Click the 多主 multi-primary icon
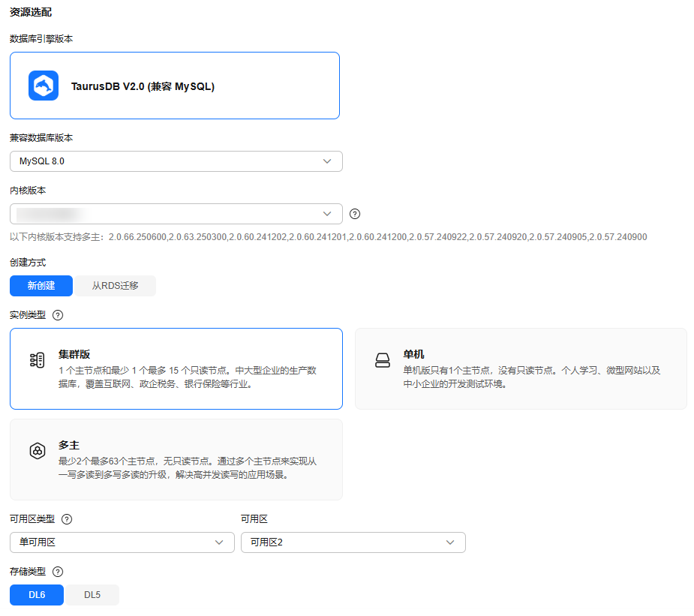Viewport: 694px width, 616px height. 38,451
